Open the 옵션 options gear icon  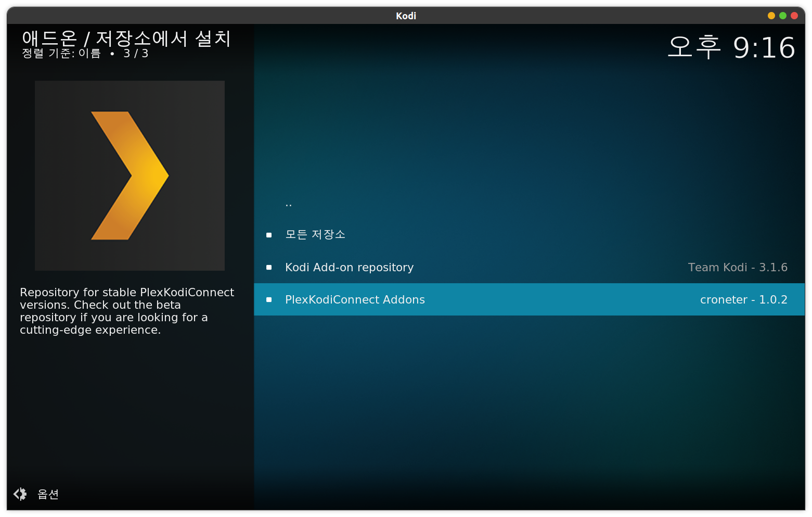coord(20,494)
